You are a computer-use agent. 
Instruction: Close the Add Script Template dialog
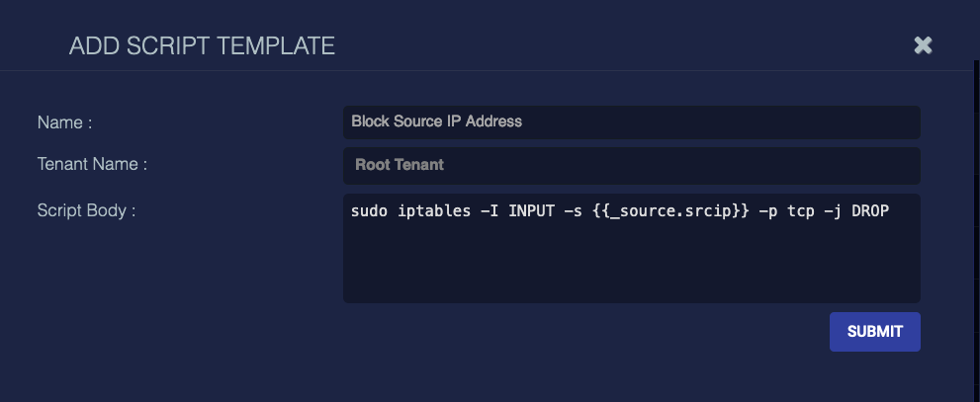click(x=923, y=45)
